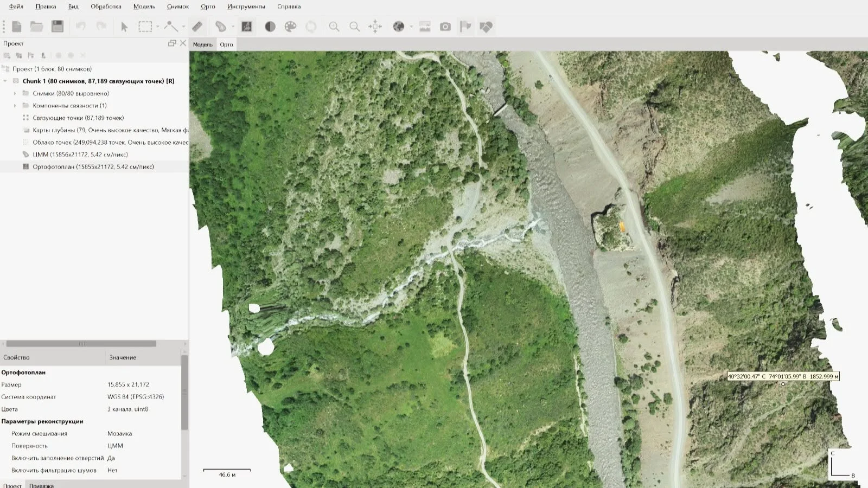
Task: Click the project panel horizontal scrollbar
Action: point(81,344)
